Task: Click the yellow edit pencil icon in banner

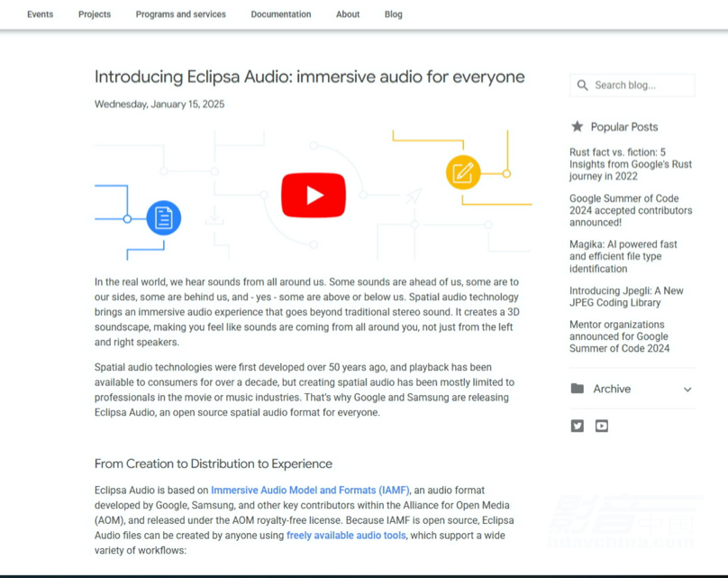Action: coord(463,172)
